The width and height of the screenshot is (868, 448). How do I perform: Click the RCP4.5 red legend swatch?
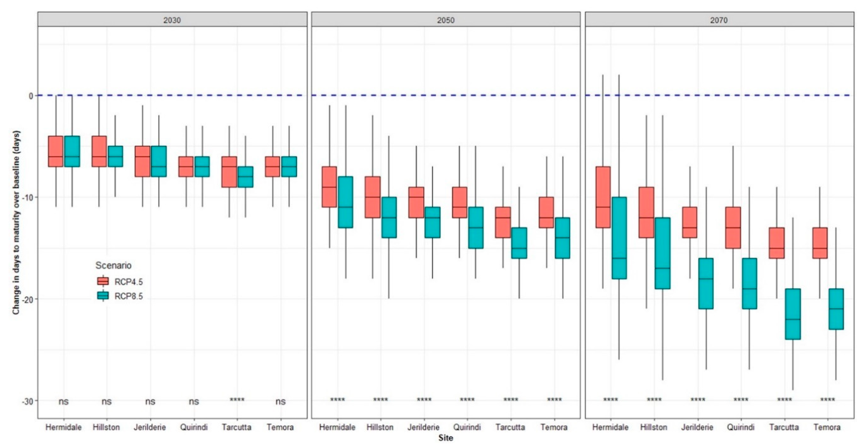(x=103, y=281)
